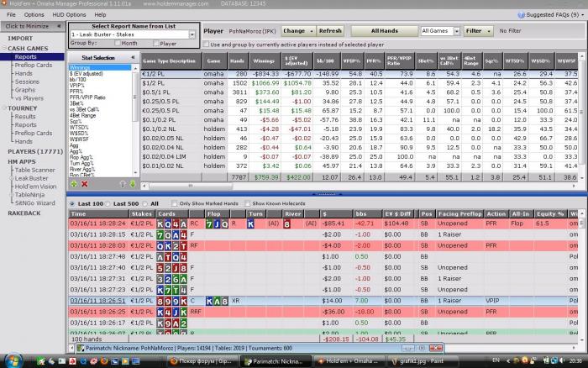Click the All Hands button
This screenshot has width=588, height=368.
point(385,31)
